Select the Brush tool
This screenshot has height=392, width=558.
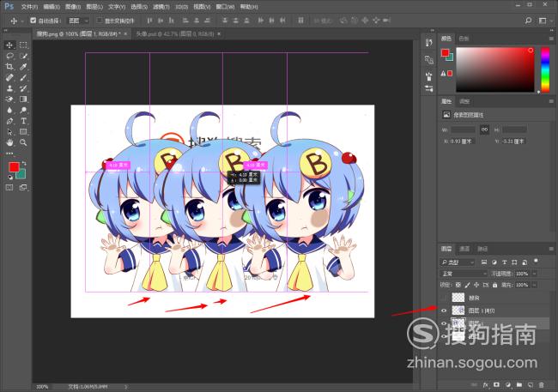23,77
